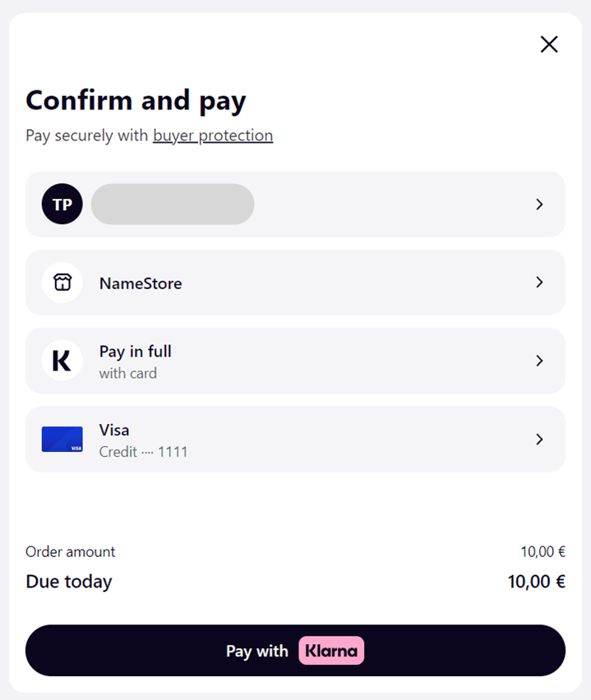Click the Visa card name text
The width and height of the screenshot is (591, 700).
[x=114, y=430]
